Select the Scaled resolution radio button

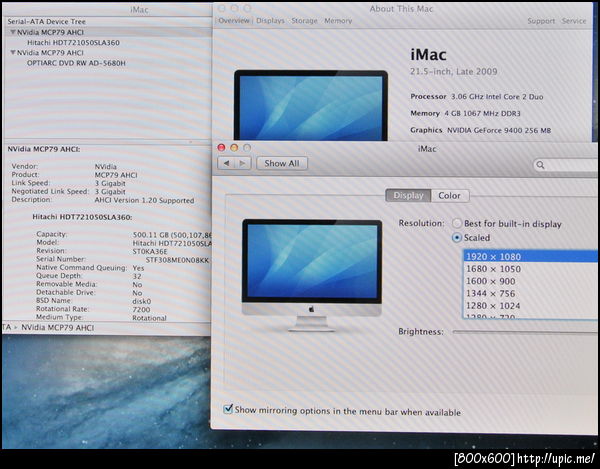coord(457,238)
